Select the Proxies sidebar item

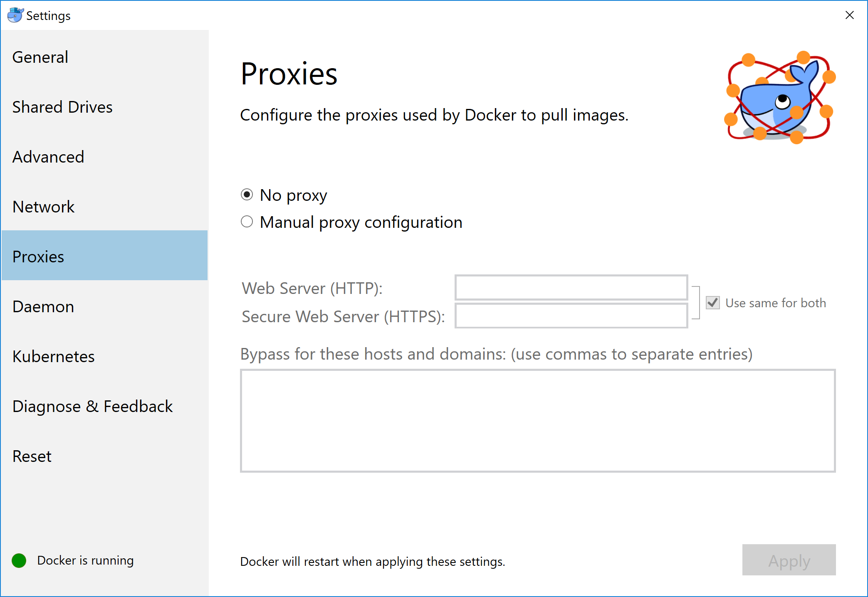click(38, 257)
